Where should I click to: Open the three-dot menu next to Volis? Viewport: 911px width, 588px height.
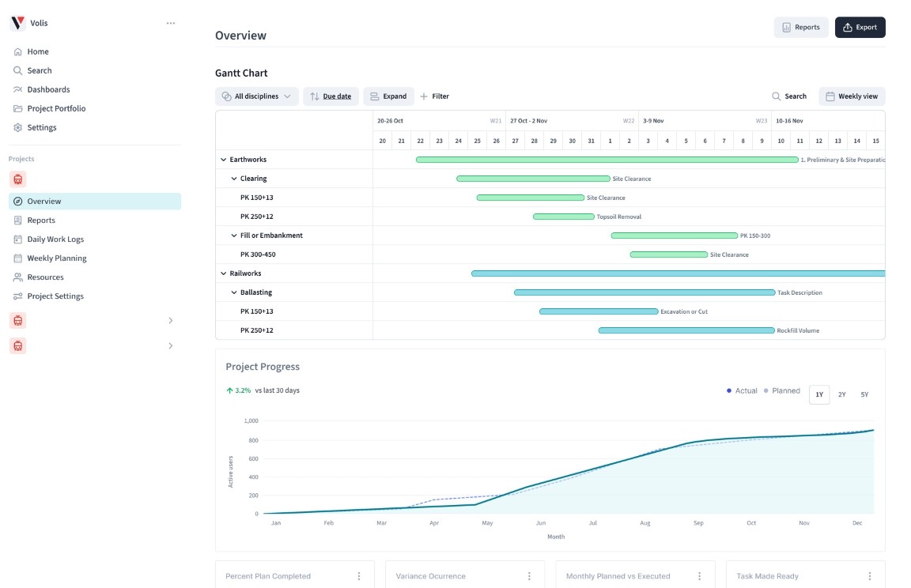171,23
